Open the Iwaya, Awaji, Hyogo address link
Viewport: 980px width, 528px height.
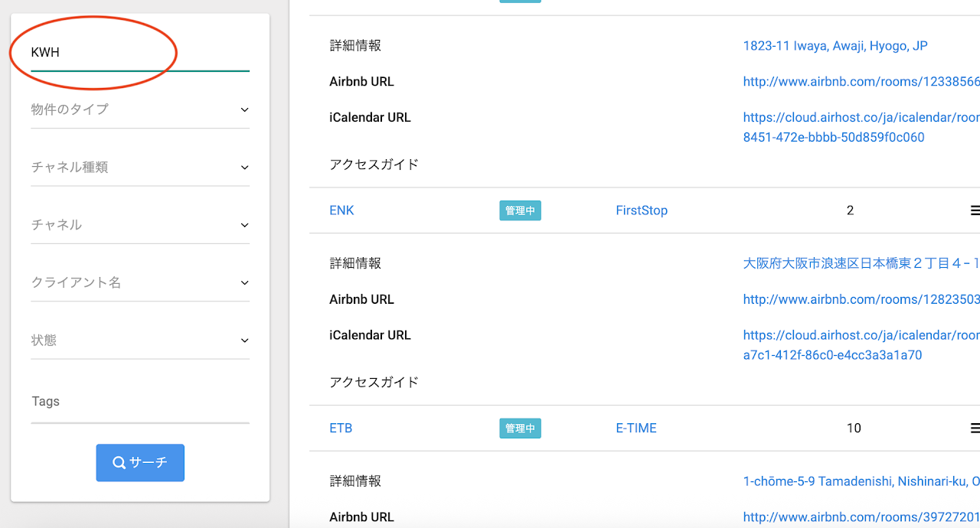835,46
